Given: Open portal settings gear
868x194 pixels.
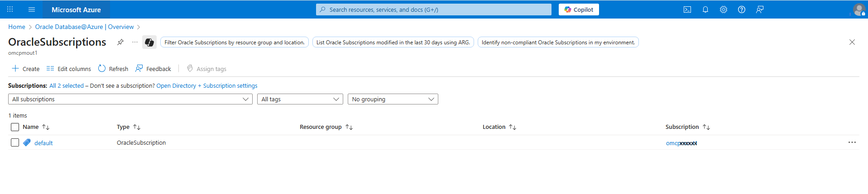Looking at the screenshot, I should coord(723,9).
